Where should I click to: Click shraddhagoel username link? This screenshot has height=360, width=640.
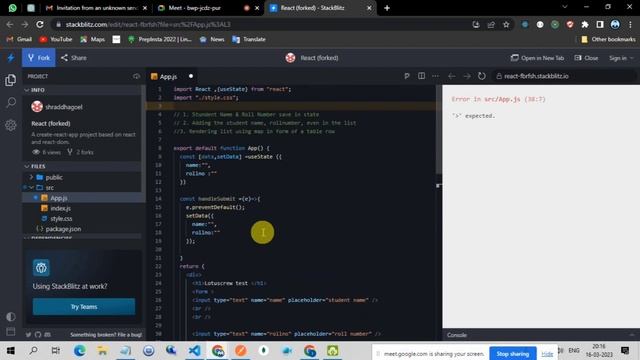click(x=64, y=107)
